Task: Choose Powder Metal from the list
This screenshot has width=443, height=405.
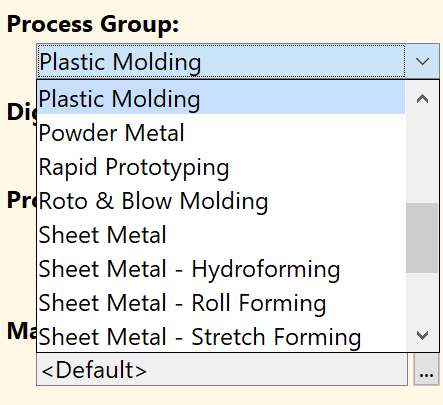Action: coord(221,133)
